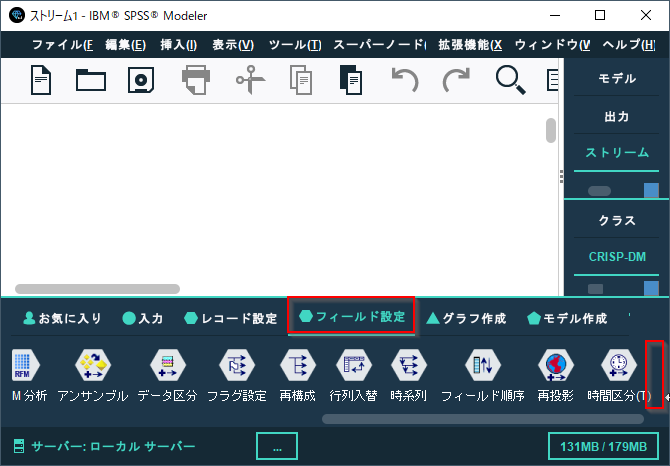Search nodes with the magnifying glass icon
The width and height of the screenshot is (670, 466).
(511, 80)
